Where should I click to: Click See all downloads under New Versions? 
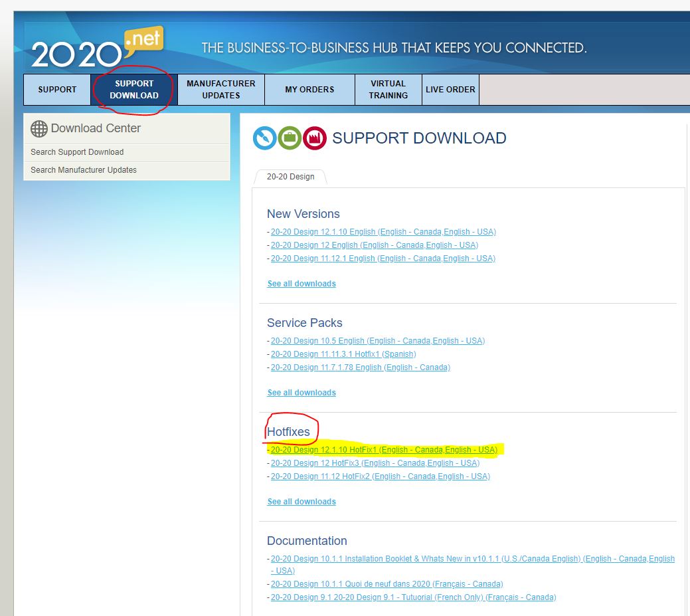302,284
